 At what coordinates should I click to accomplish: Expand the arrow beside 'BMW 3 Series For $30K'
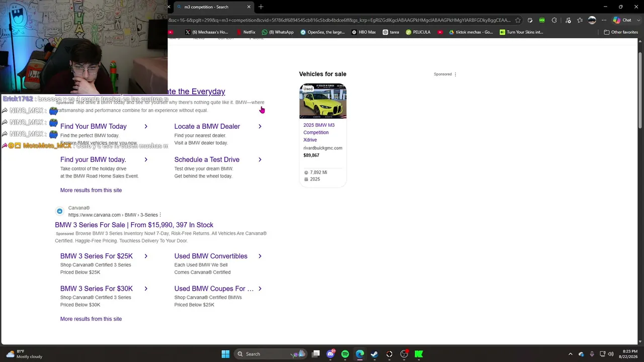click(146, 289)
